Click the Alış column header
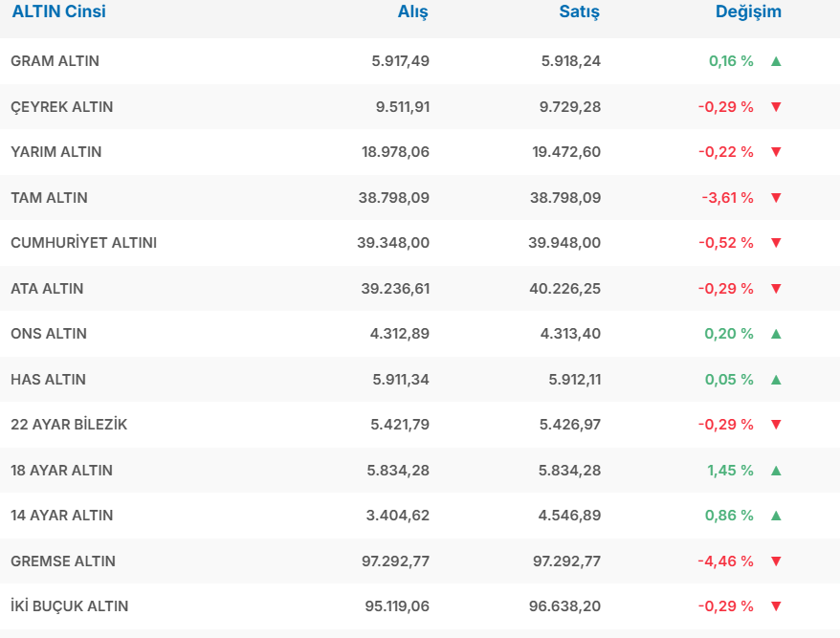Image resolution: width=840 pixels, height=638 pixels. click(412, 12)
